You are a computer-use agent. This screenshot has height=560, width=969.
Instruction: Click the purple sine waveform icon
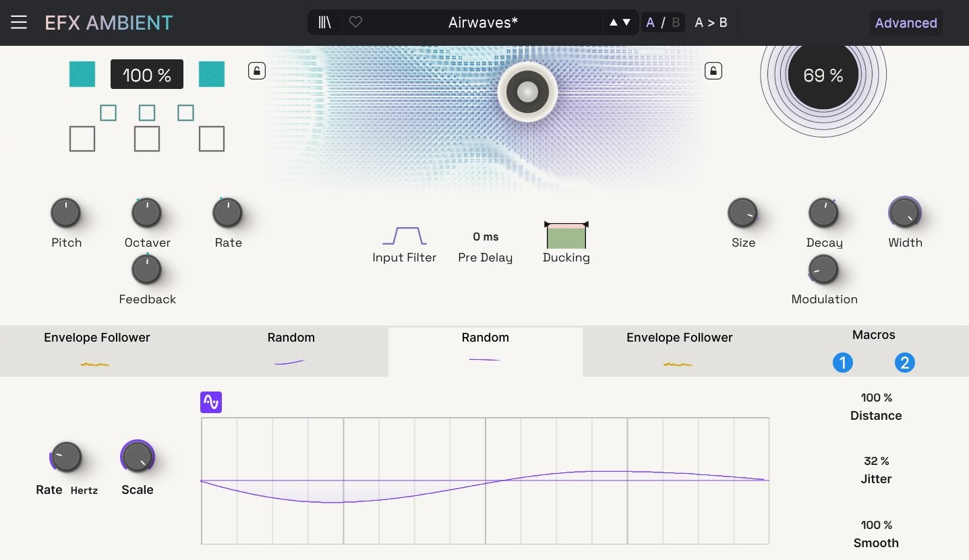[211, 402]
